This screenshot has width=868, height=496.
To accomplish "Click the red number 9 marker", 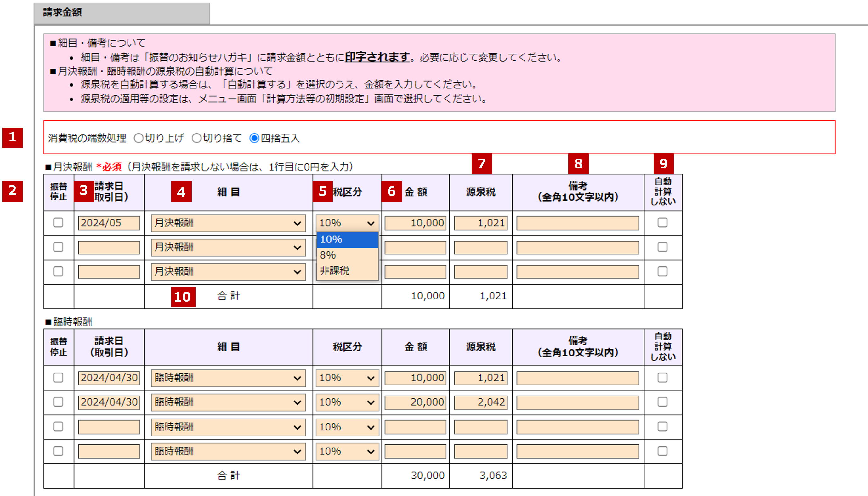I will (x=663, y=164).
